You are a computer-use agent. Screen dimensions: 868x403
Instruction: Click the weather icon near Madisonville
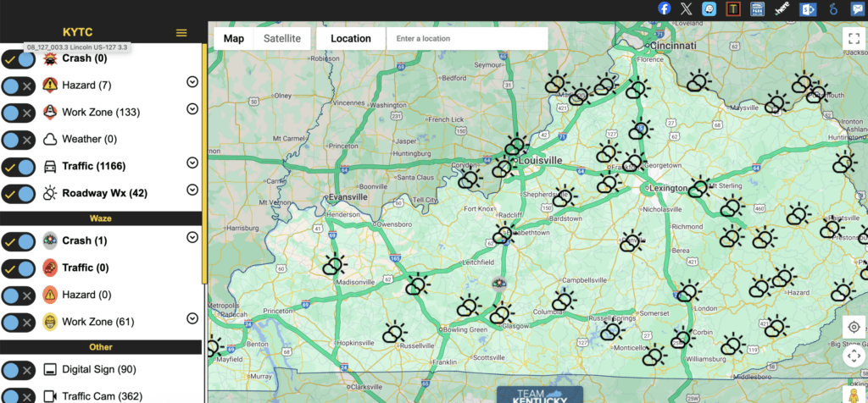(333, 266)
